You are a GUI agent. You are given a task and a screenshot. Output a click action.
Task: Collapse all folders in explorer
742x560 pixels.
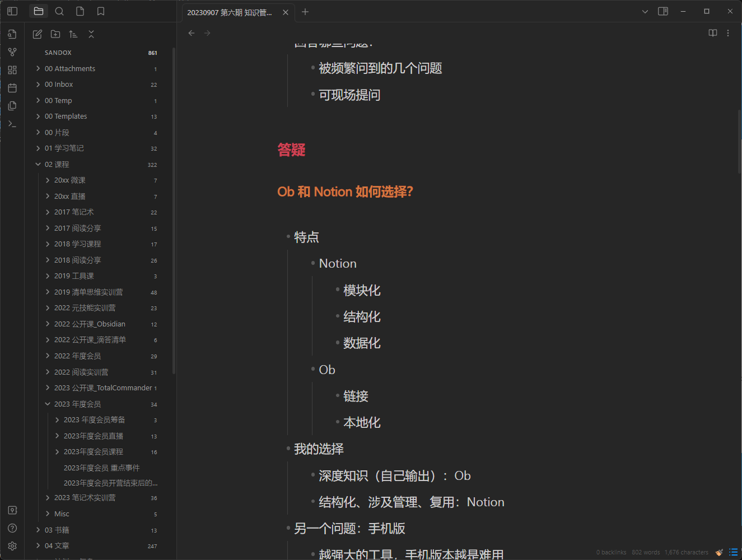click(x=91, y=34)
